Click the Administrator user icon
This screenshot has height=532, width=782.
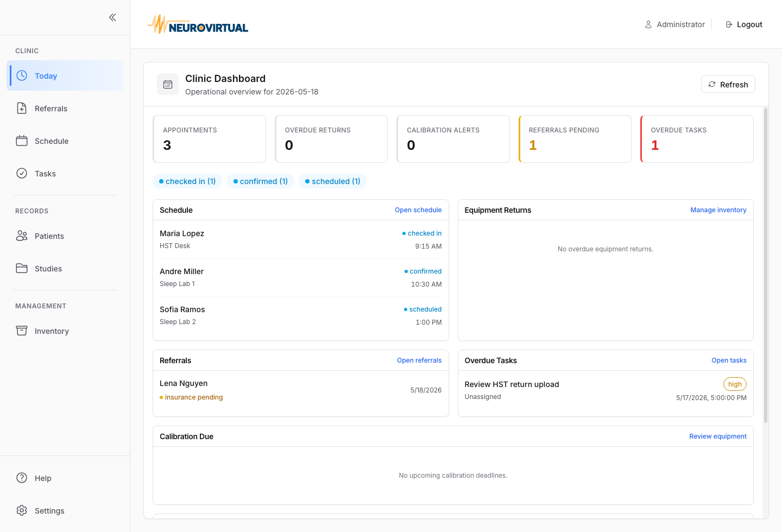(648, 24)
